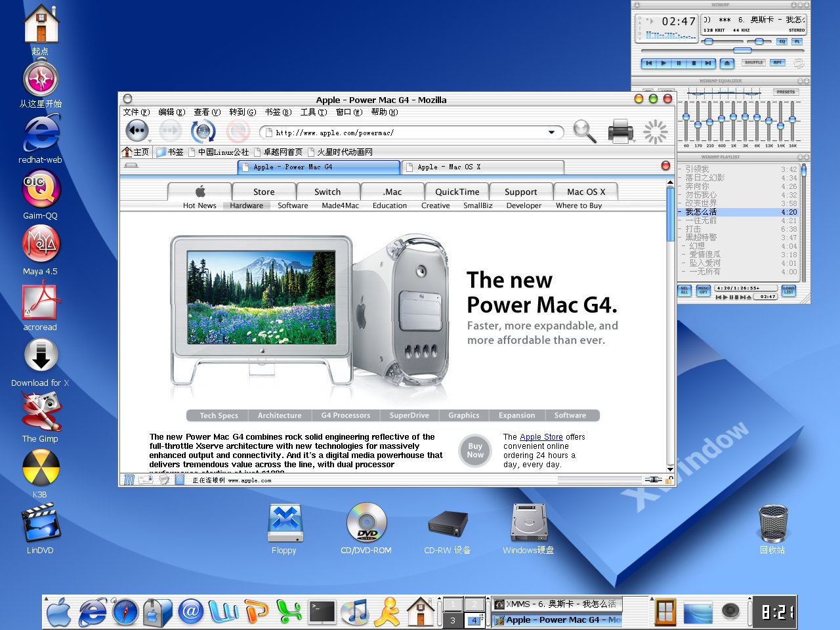Click the Mozilla page vertical scrollbar thumb

point(670,215)
